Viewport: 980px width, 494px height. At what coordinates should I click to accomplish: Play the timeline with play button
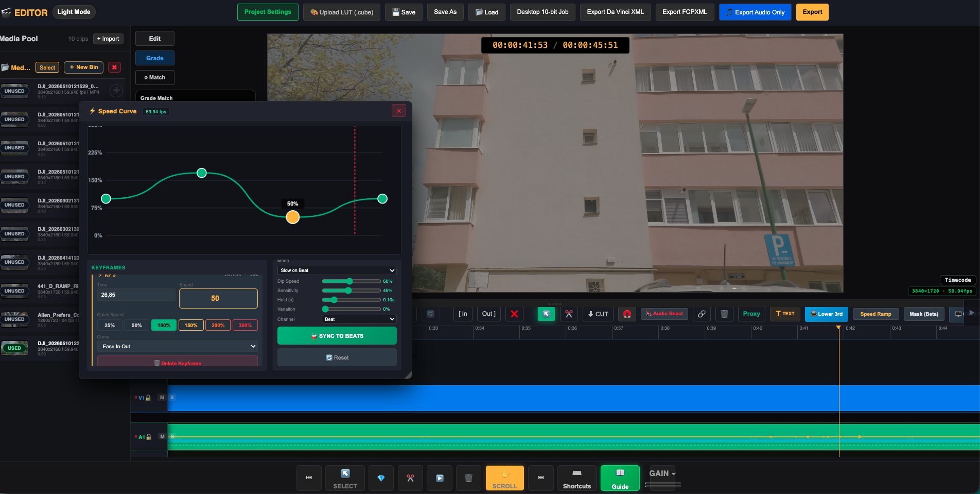440,478
